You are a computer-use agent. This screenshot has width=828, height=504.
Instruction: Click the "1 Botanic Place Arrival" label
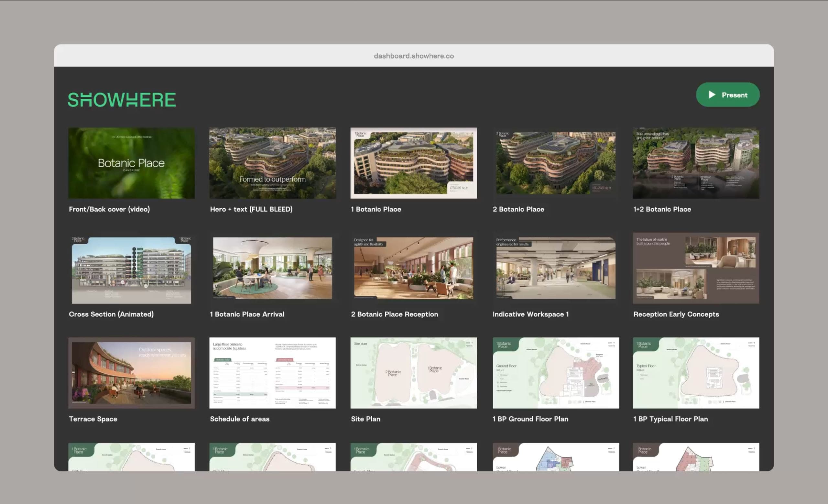(x=247, y=314)
